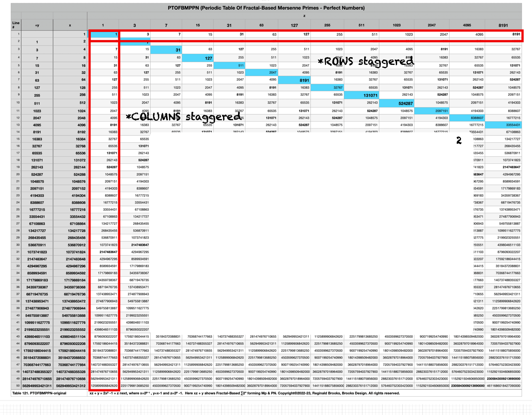Click 4611686018427390000 in the last row
Viewport: 532px width, 415px height.
click(503, 386)
